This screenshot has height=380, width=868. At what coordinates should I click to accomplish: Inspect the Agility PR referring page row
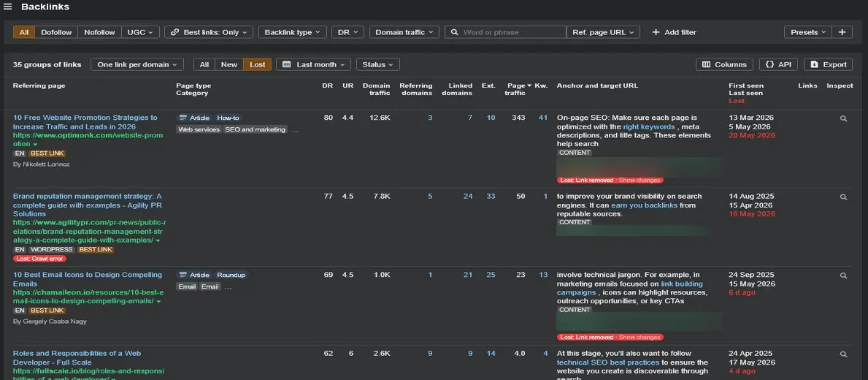[x=843, y=197]
